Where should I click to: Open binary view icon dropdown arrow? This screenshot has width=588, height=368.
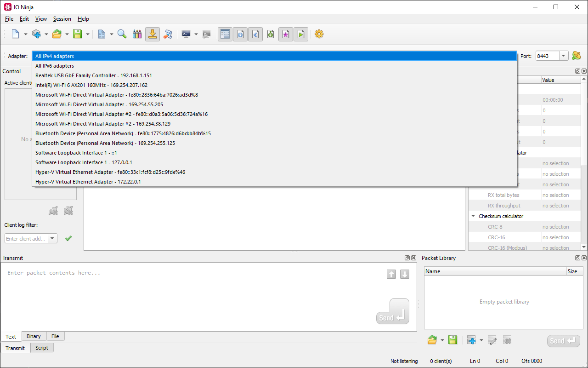coord(112,34)
